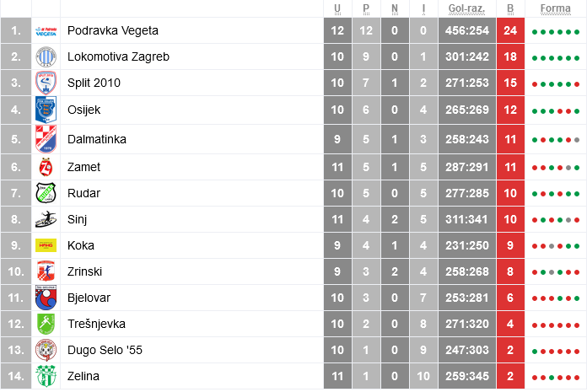
Task: Click the Lokomotiva Zagreb crest icon
Action: (x=46, y=56)
